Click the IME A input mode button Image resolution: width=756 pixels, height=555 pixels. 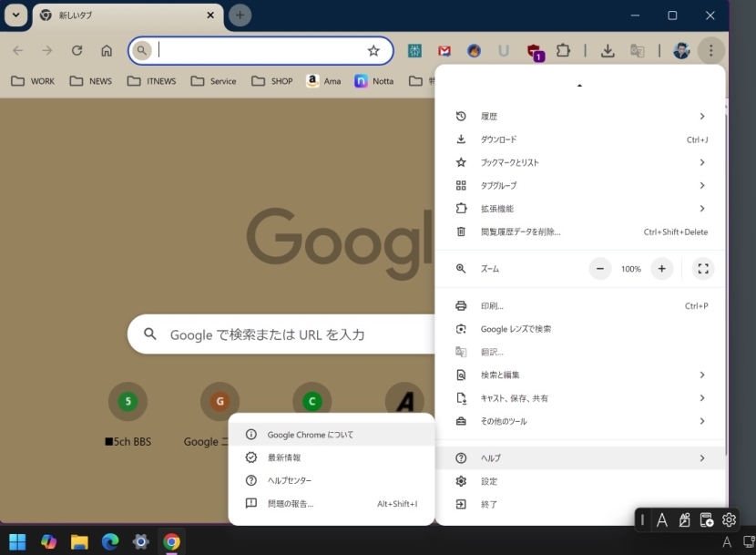click(x=662, y=519)
